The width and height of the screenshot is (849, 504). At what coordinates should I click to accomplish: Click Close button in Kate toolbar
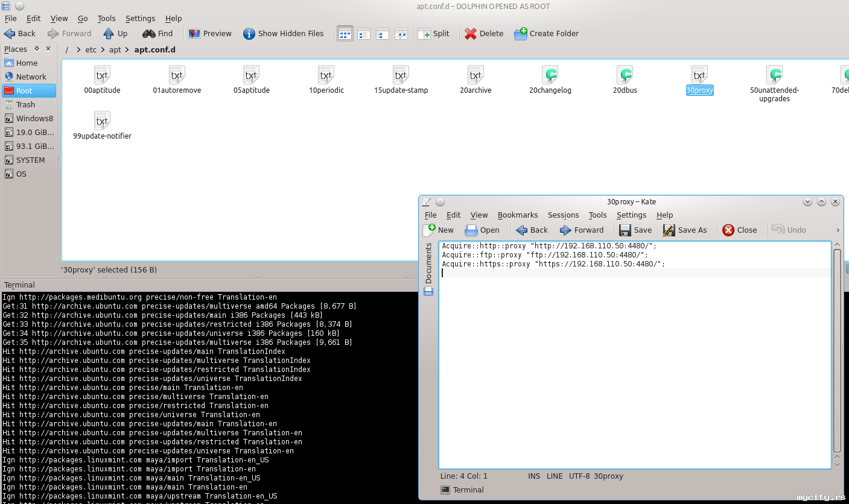[x=739, y=230]
